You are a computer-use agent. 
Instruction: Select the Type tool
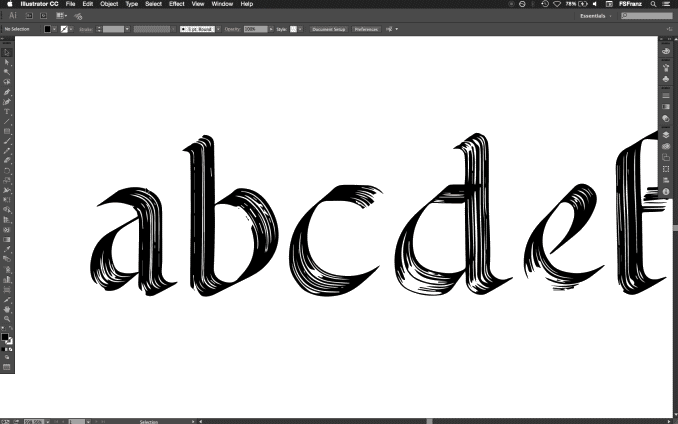(x=6, y=112)
